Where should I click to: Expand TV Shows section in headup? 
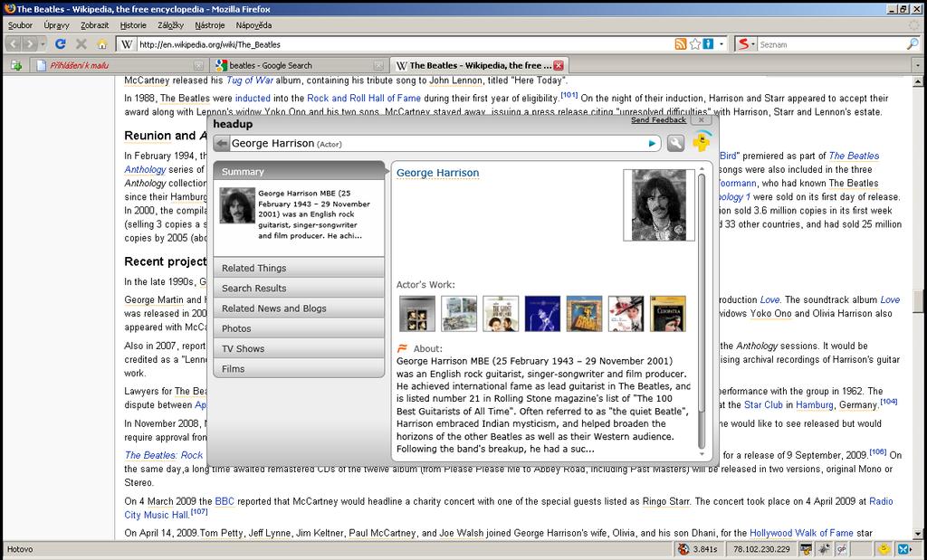(x=299, y=348)
